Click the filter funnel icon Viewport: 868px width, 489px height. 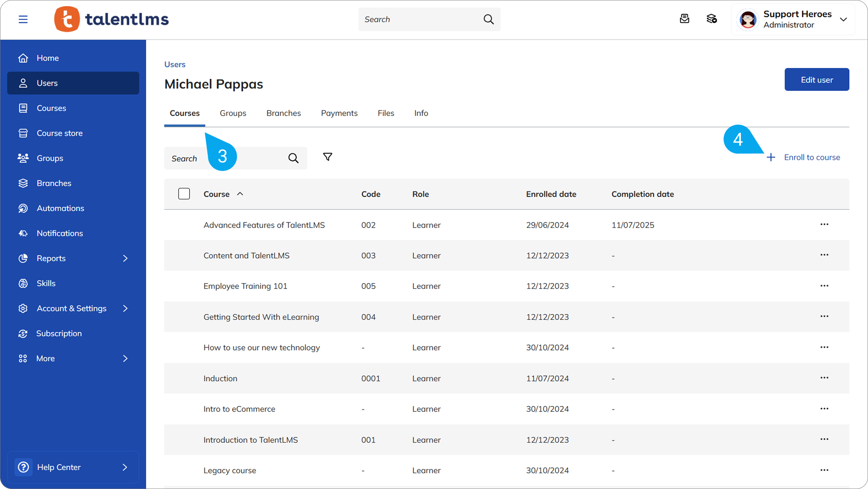pos(327,157)
